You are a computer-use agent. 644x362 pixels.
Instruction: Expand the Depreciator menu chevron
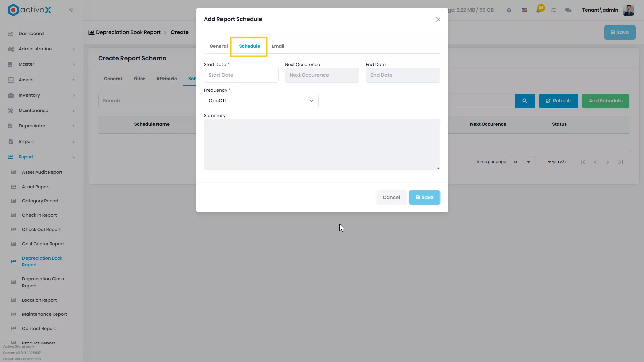click(73, 126)
